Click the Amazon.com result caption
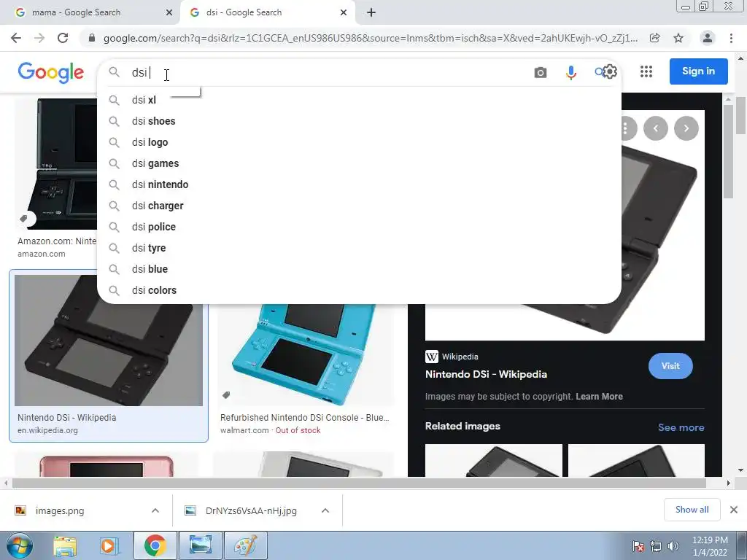 [x=57, y=241]
